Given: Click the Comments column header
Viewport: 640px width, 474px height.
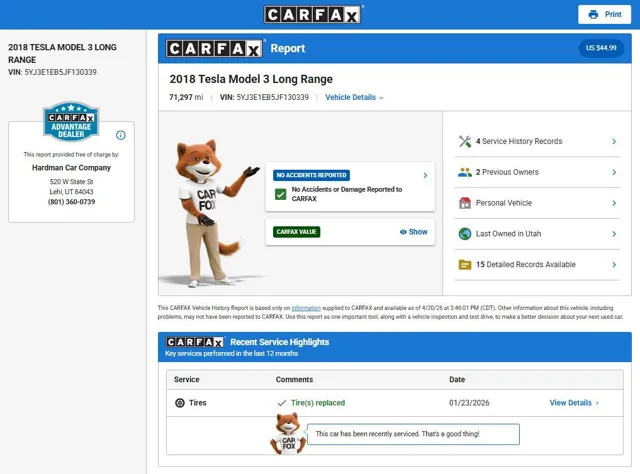Looking at the screenshot, I should (x=294, y=380).
